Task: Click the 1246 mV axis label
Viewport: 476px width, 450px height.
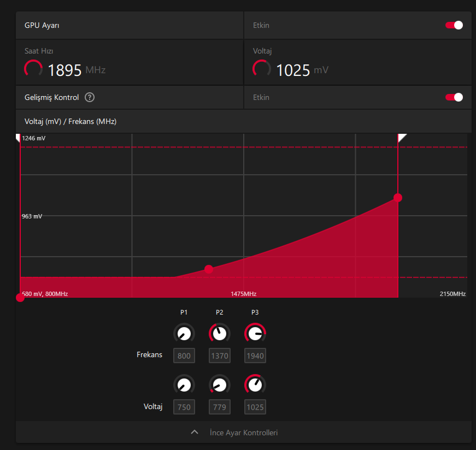Action: [x=34, y=138]
